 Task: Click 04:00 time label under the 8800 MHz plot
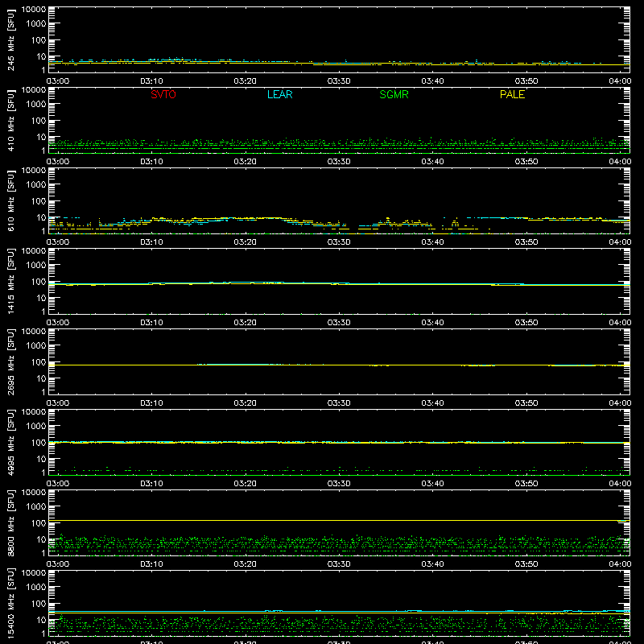[620, 564]
